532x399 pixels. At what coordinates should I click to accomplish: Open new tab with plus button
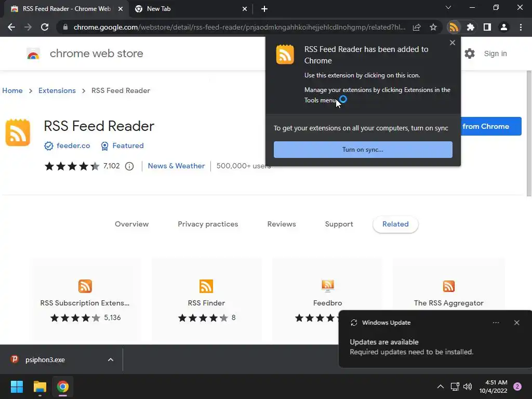click(264, 9)
